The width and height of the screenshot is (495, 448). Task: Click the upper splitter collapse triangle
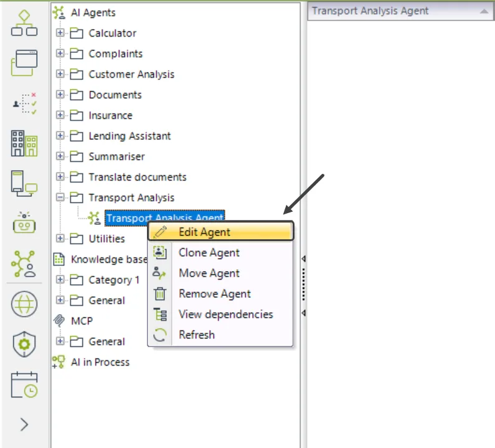(303, 259)
